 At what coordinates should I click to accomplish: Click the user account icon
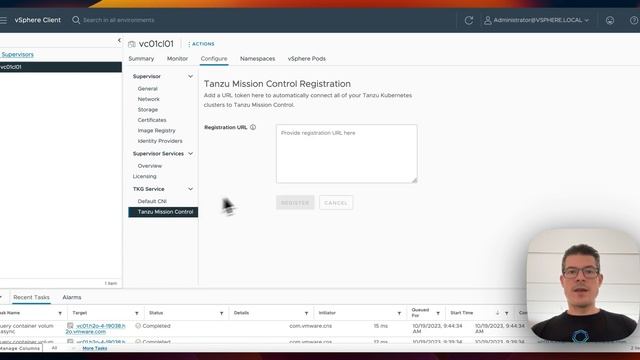coord(487,20)
